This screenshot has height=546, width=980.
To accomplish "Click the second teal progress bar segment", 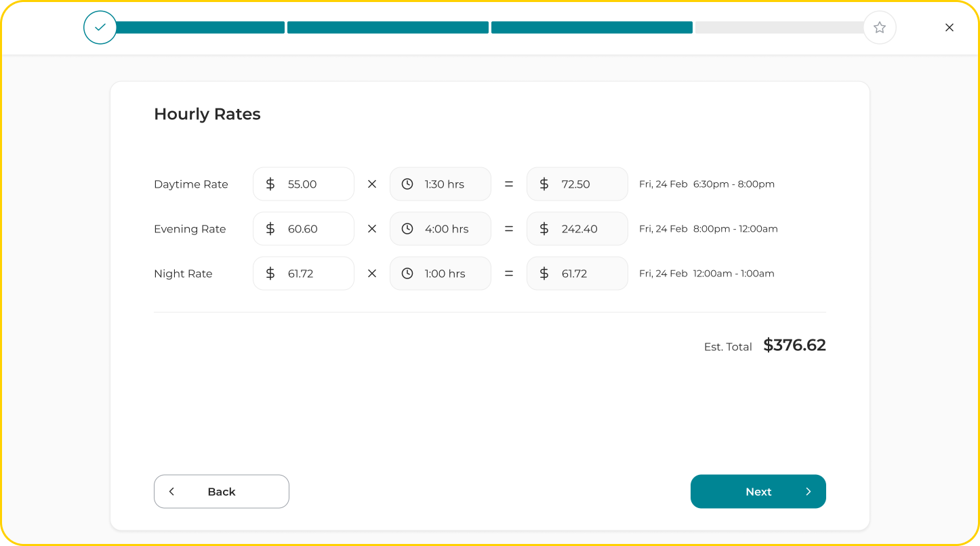I will click(x=388, y=28).
